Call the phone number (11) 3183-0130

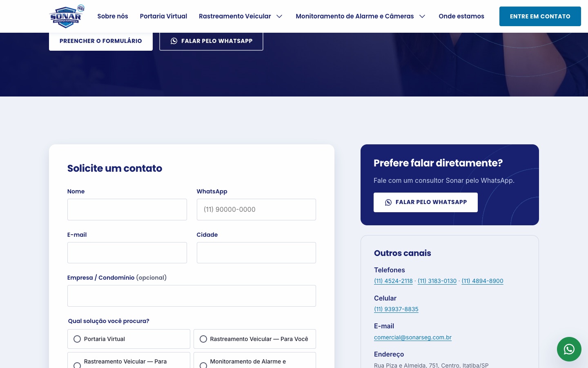point(437,281)
